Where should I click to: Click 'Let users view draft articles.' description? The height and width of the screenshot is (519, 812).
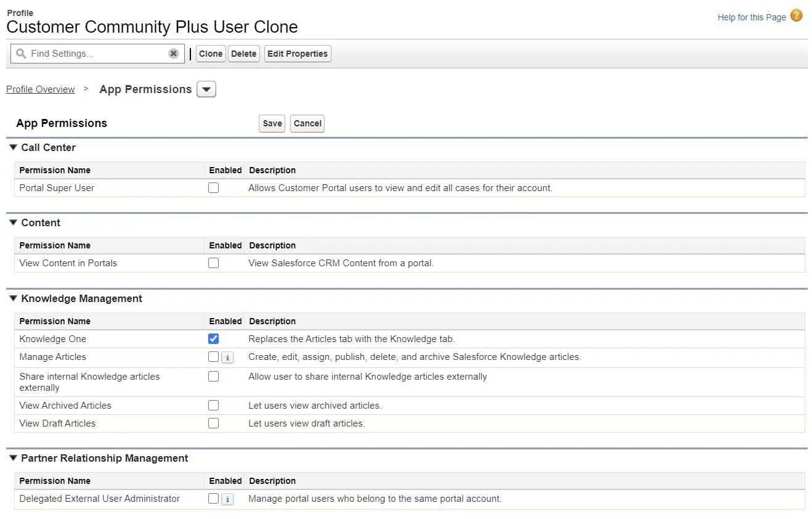pos(307,423)
